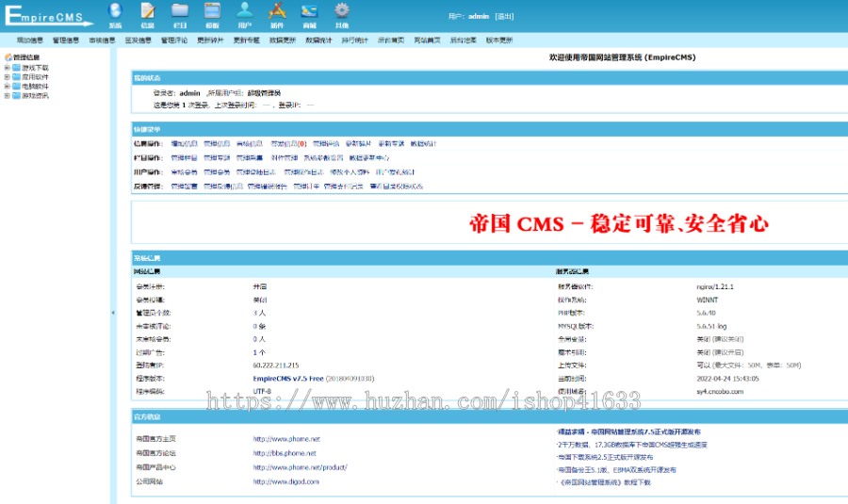
Task: Click 管理订单 in the quick menu
Action: 306,186
